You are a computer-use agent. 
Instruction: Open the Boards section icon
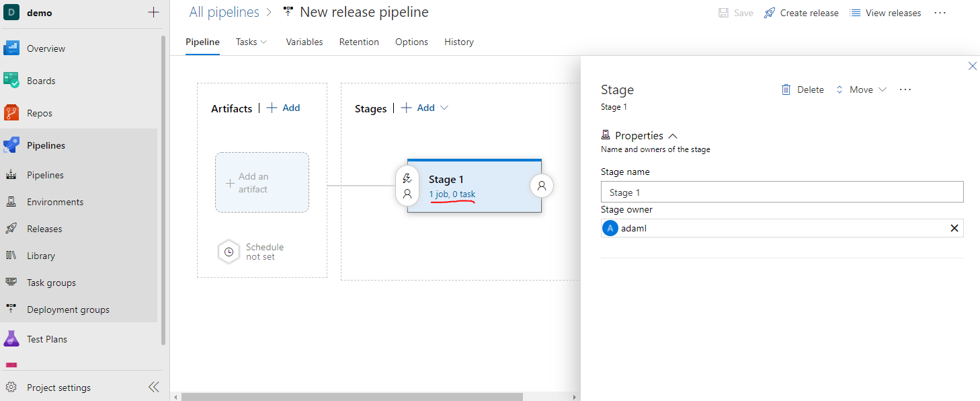pyautogui.click(x=11, y=81)
